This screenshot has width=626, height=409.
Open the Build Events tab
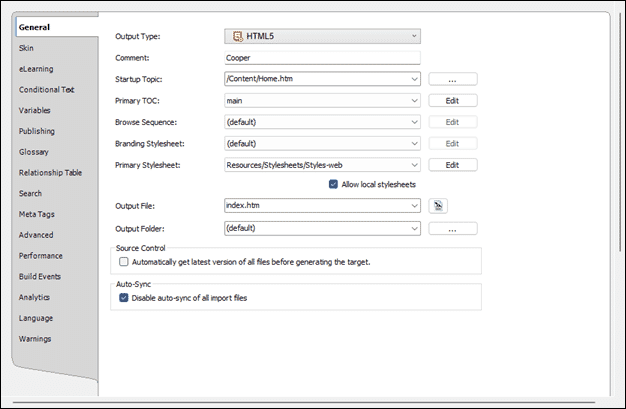point(40,276)
